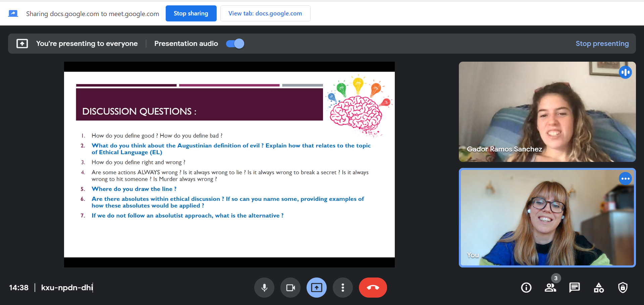This screenshot has width=644, height=305.
Task: Click the meeting code kxu-npdn-dhi
Action: pyautogui.click(x=67, y=288)
